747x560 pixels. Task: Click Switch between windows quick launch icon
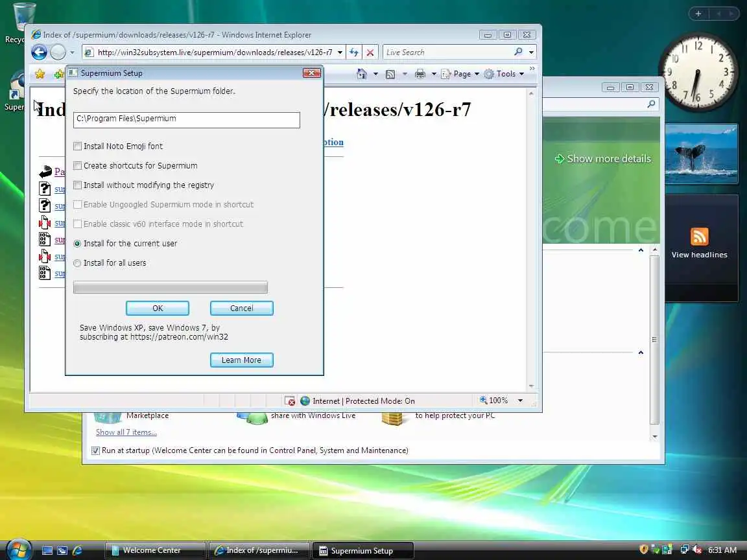click(62, 550)
